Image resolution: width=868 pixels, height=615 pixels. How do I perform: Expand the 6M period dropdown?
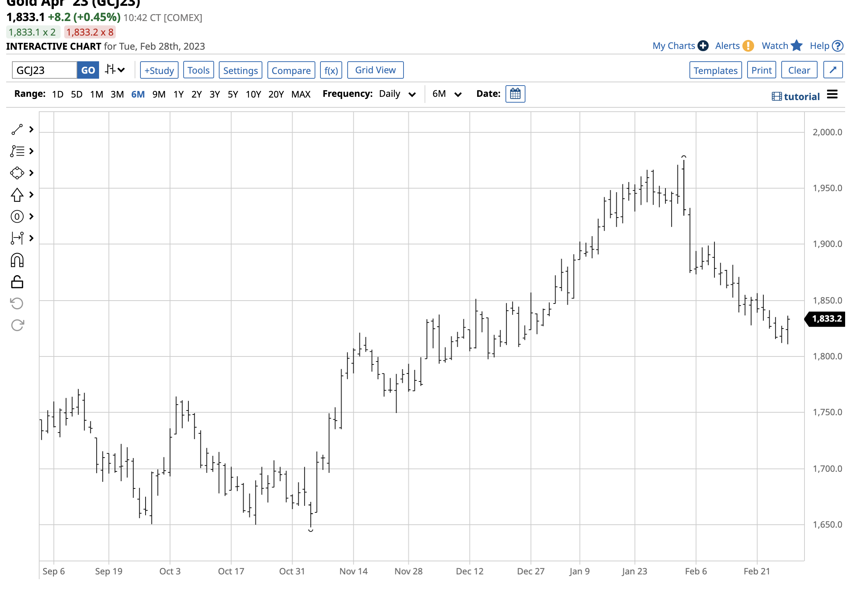446,94
